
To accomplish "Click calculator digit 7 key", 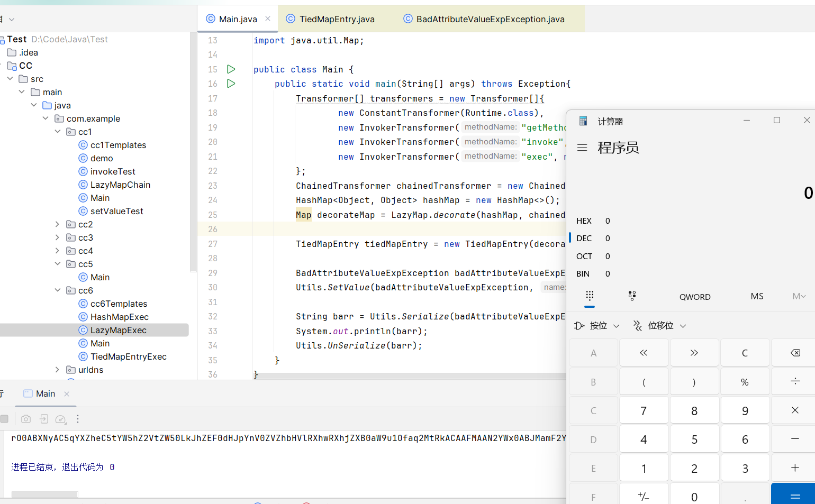I will click(x=644, y=410).
